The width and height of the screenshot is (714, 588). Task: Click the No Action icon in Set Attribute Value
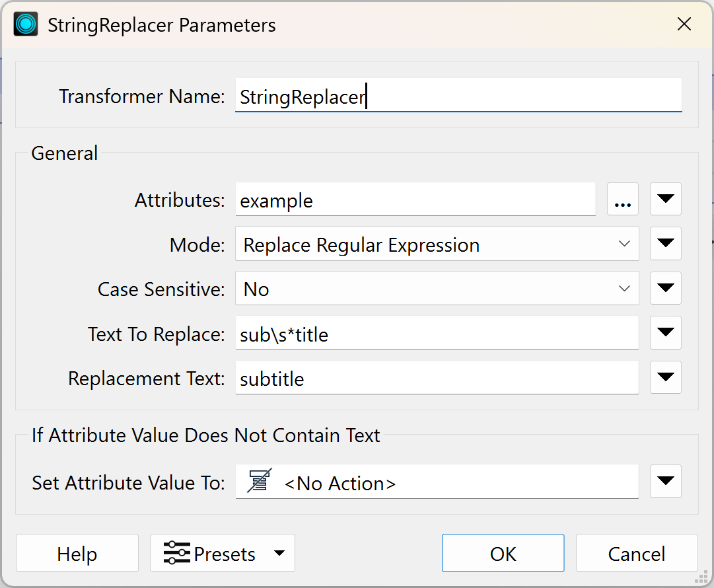[x=259, y=481]
